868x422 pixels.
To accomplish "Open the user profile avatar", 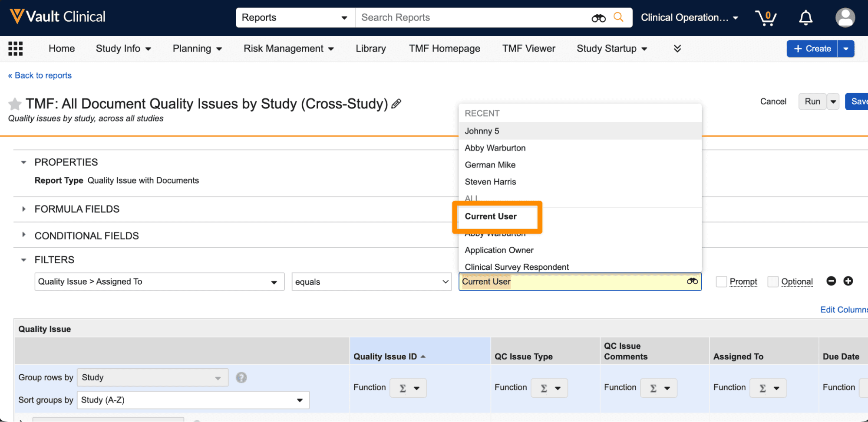I will [x=845, y=18].
